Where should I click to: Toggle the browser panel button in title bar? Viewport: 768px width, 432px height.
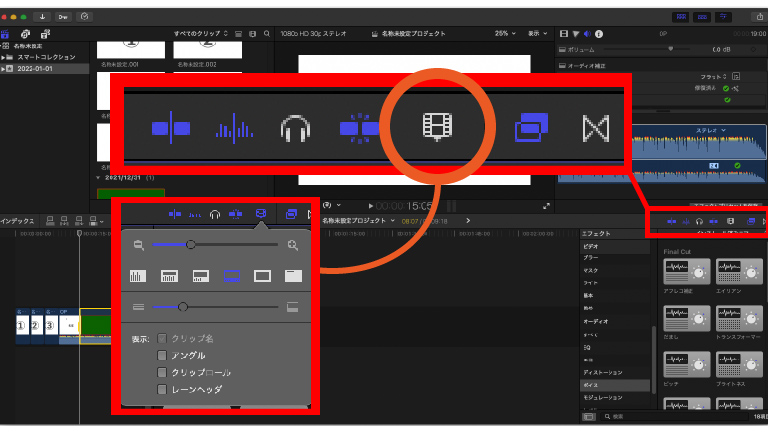pos(681,17)
